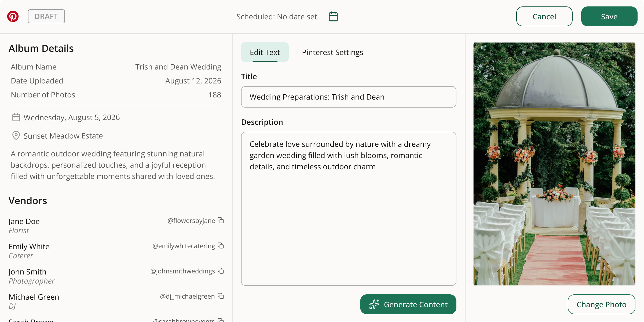
Task: Click the 'Photographer' role label
Action: [32, 281]
